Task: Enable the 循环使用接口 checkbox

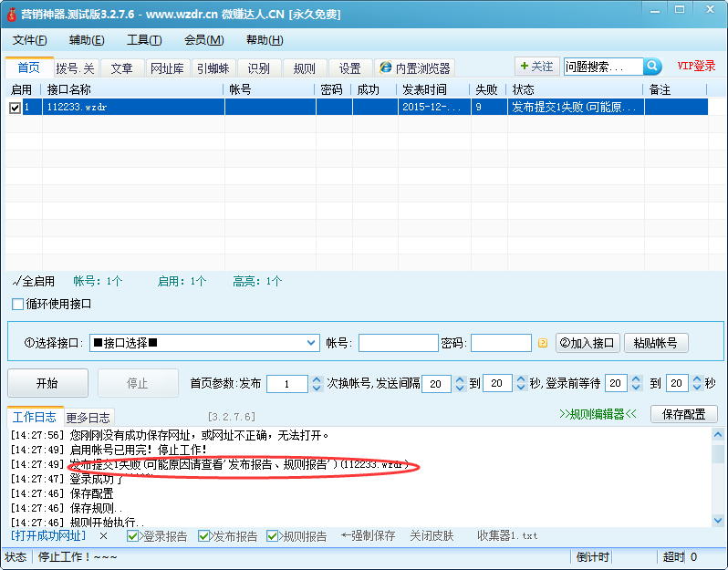Action: pyautogui.click(x=17, y=304)
